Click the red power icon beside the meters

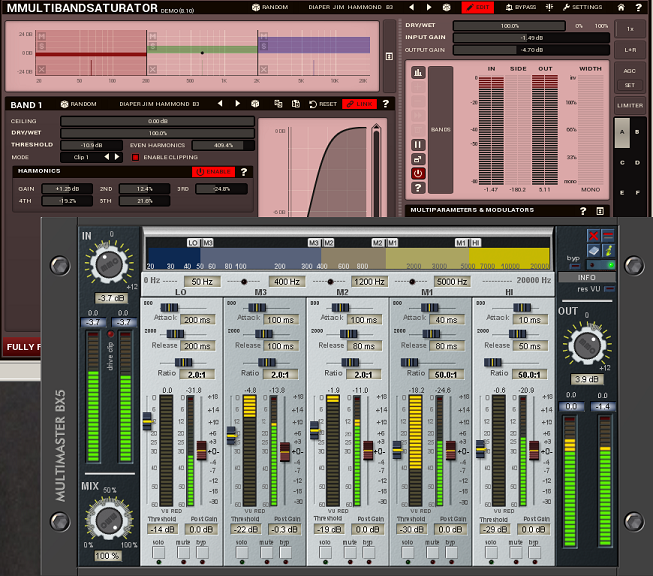click(x=418, y=173)
